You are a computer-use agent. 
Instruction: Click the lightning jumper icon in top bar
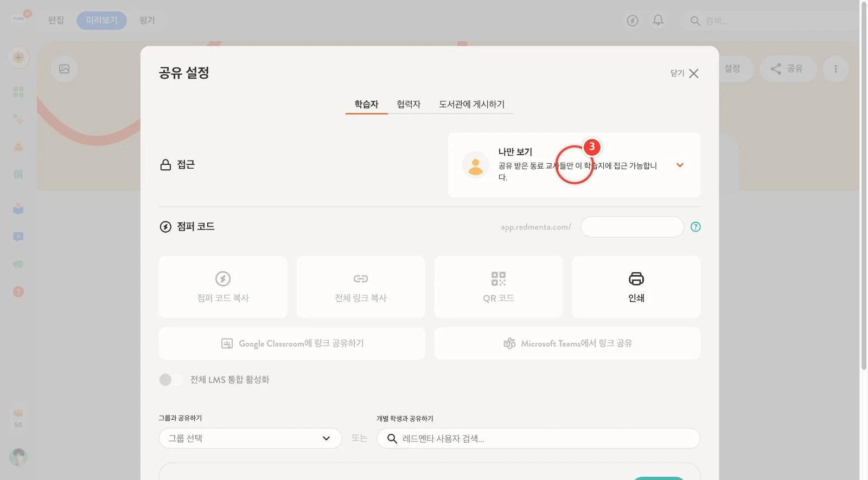pyautogui.click(x=633, y=21)
